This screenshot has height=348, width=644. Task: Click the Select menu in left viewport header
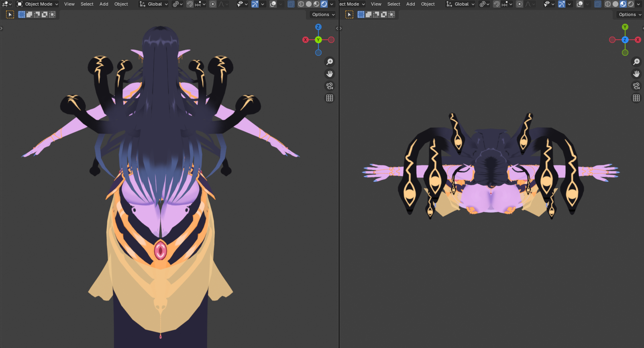[x=87, y=4]
